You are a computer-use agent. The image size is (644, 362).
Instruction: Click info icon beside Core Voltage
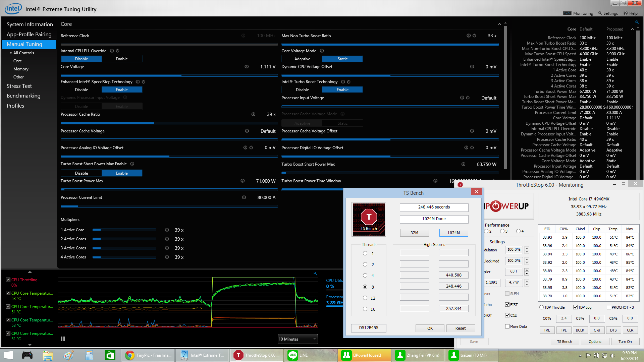247,67
